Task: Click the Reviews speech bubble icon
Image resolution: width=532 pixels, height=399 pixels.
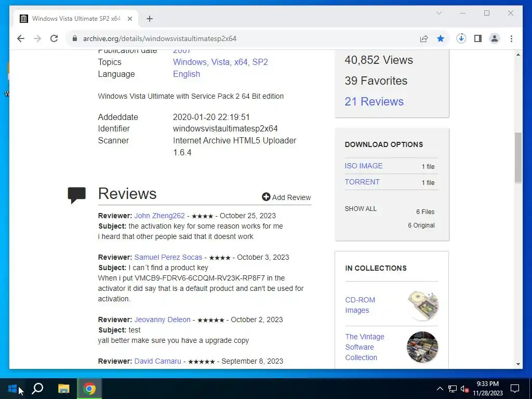Action: pos(77,195)
